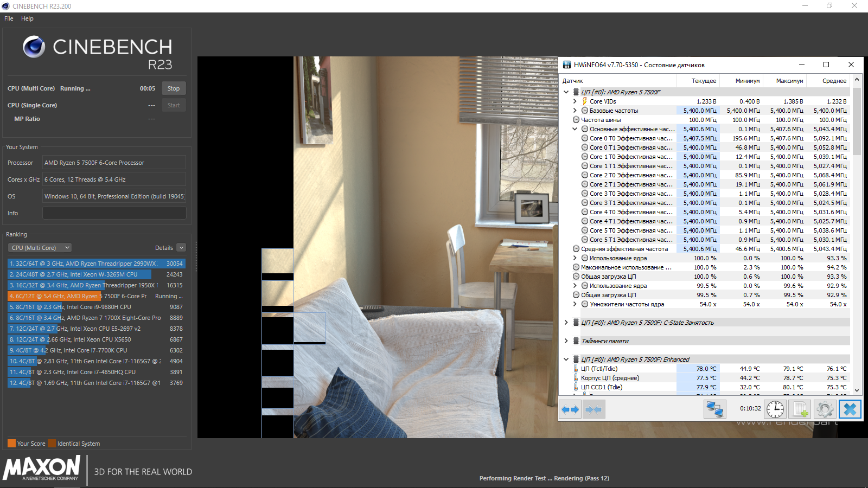Click chip icon beside C-State Занятость header

click(x=576, y=323)
